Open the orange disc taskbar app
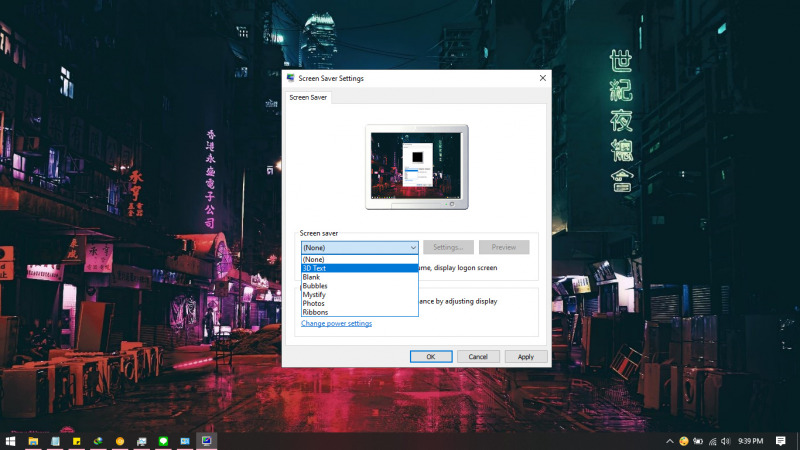This screenshot has height=450, width=800. click(120, 441)
